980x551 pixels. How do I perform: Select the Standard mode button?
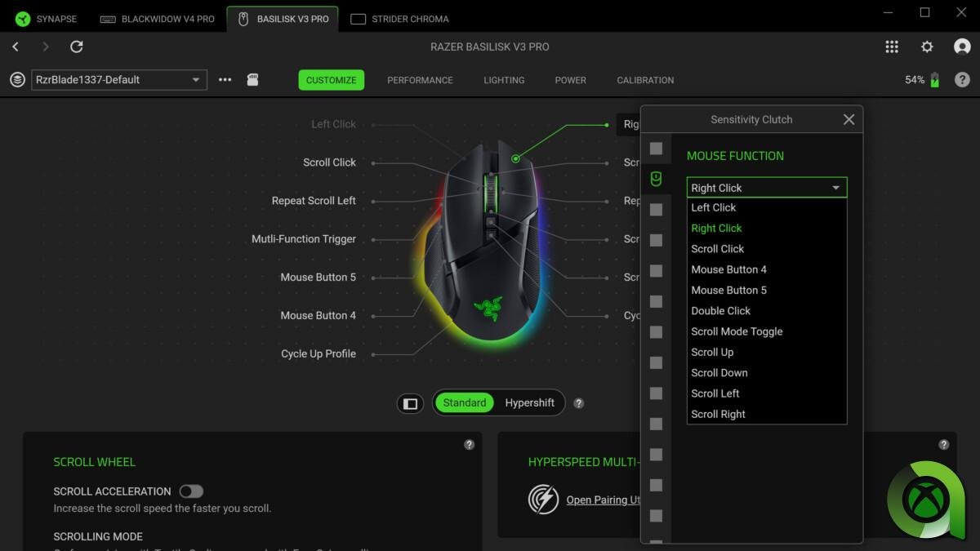pos(465,403)
